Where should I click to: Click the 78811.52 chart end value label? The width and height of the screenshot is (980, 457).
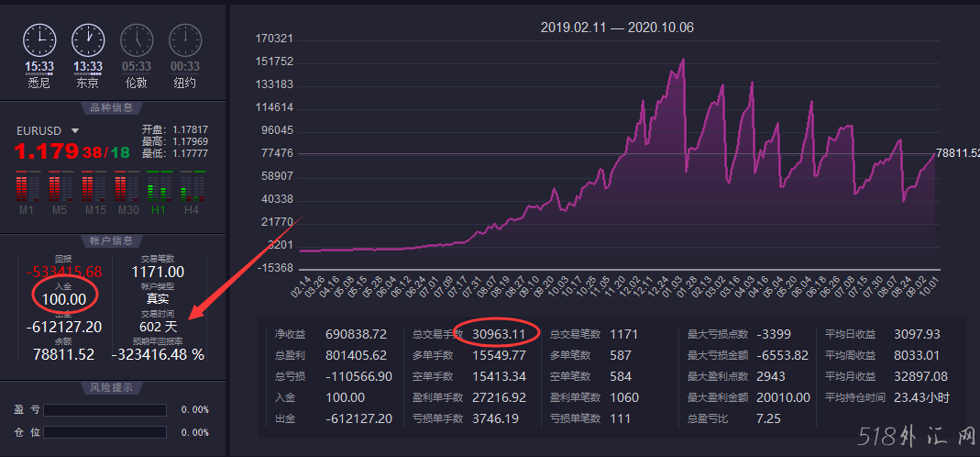click(957, 153)
